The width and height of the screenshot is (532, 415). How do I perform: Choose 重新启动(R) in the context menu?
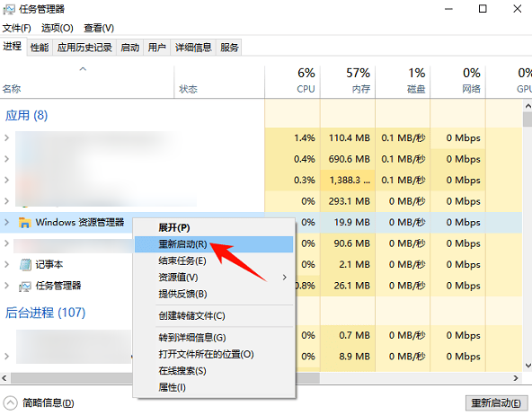[x=214, y=244]
